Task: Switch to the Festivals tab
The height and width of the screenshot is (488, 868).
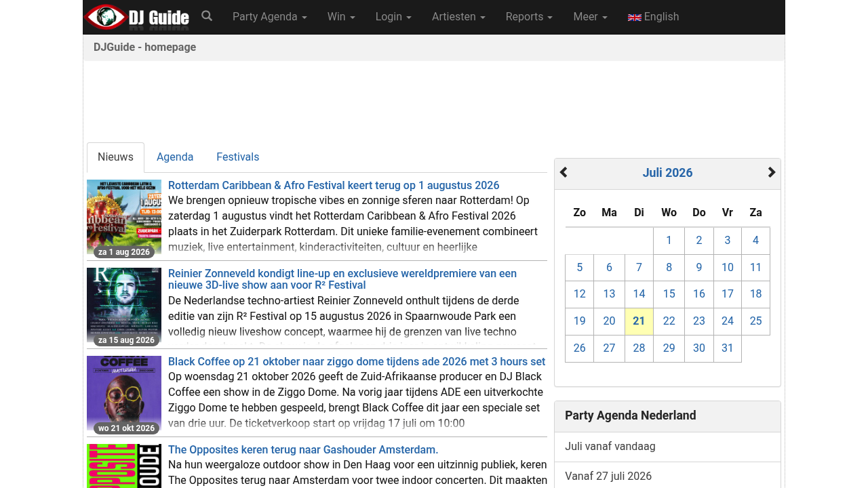Action: tap(237, 157)
